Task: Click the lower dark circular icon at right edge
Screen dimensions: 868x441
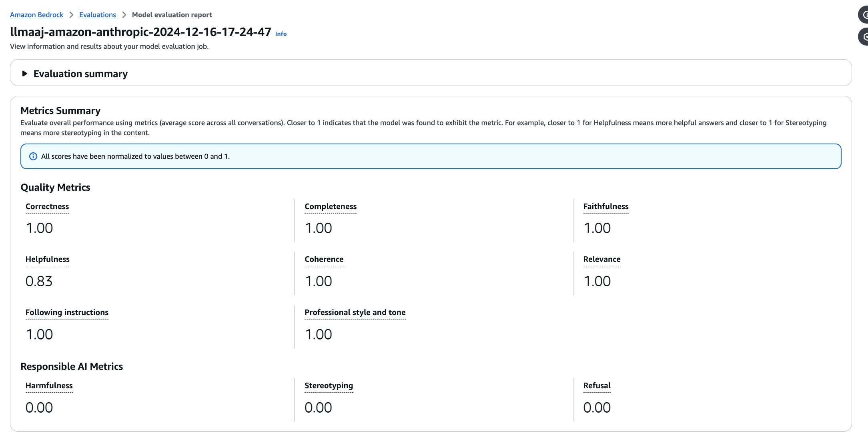Action: tap(864, 37)
